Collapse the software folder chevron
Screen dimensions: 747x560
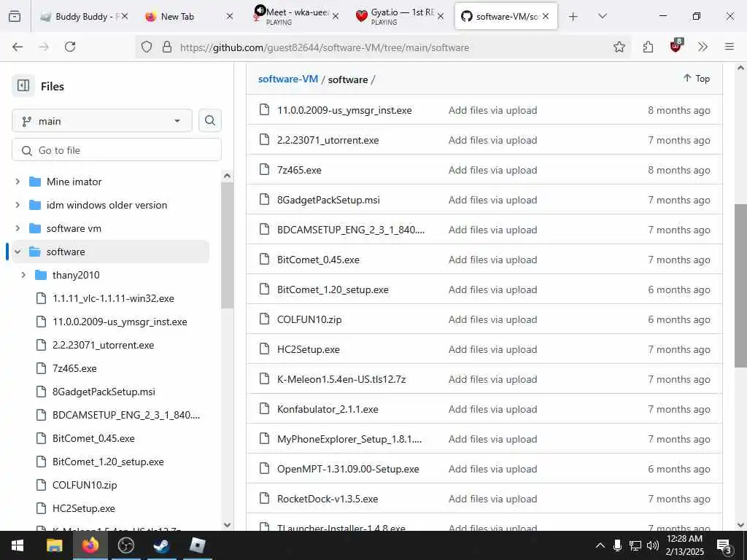coord(18,252)
